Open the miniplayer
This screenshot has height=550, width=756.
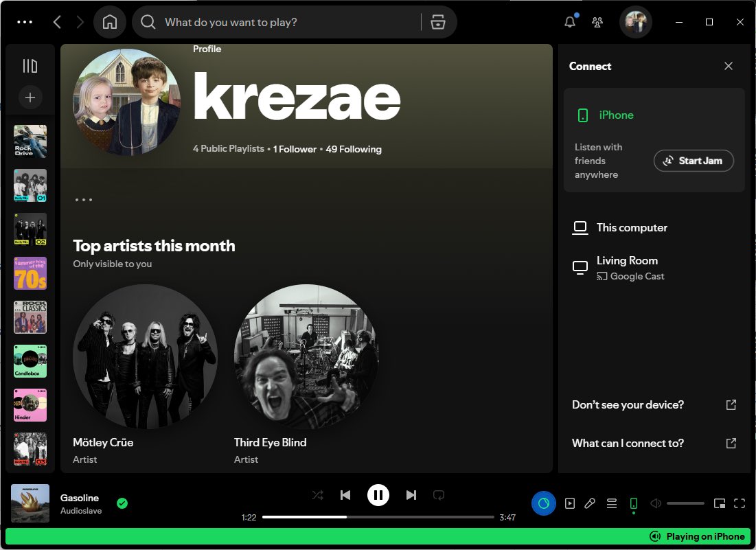720,504
